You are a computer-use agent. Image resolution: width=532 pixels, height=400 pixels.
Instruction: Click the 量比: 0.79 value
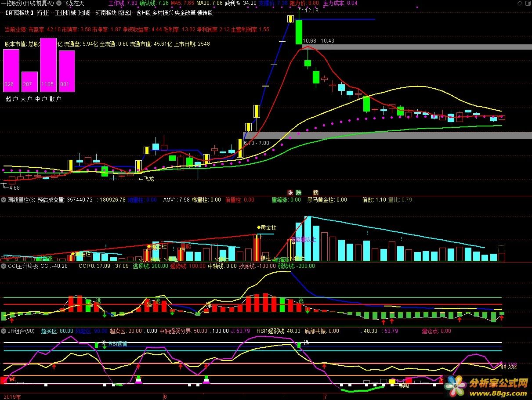click(x=400, y=200)
